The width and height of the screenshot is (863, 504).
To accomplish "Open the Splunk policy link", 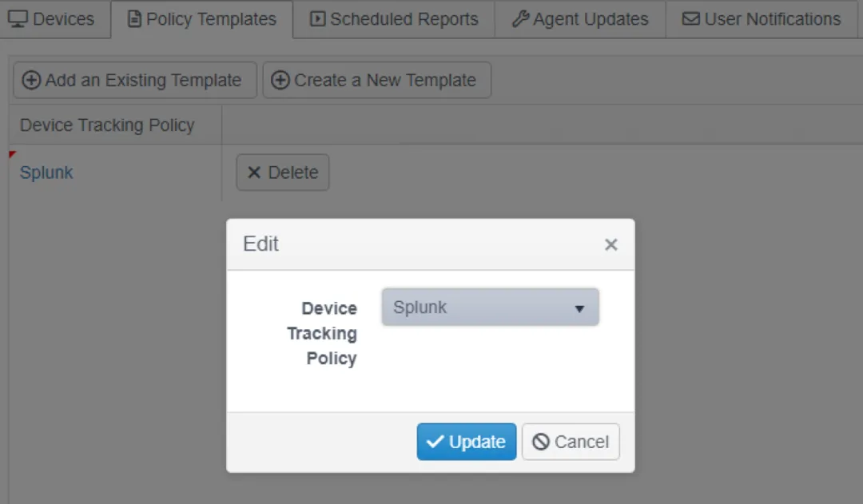I will [x=46, y=173].
